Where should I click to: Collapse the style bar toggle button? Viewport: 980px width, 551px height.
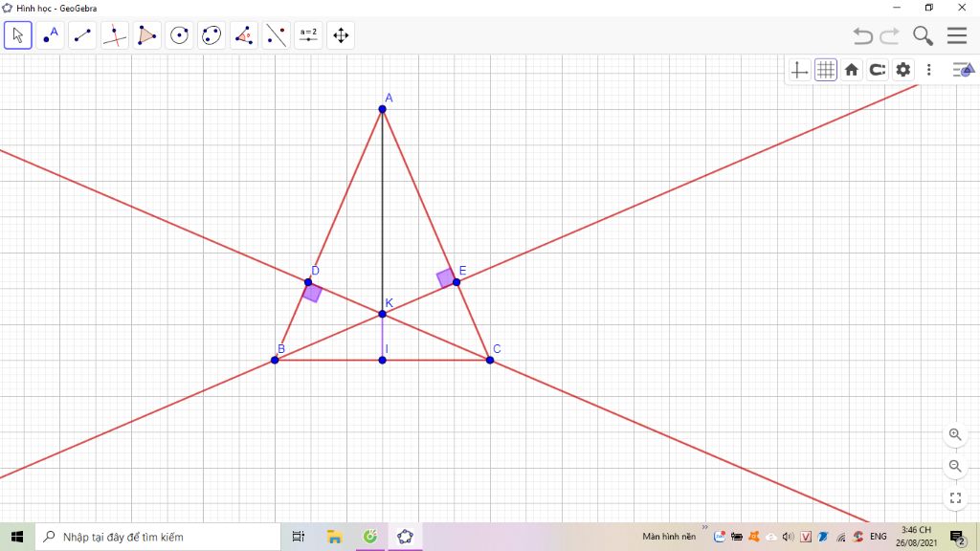(x=963, y=70)
